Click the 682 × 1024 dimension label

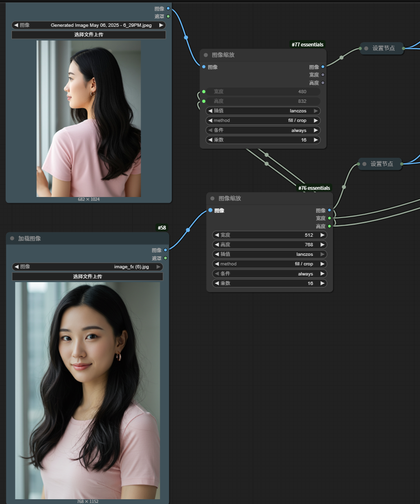tap(89, 199)
